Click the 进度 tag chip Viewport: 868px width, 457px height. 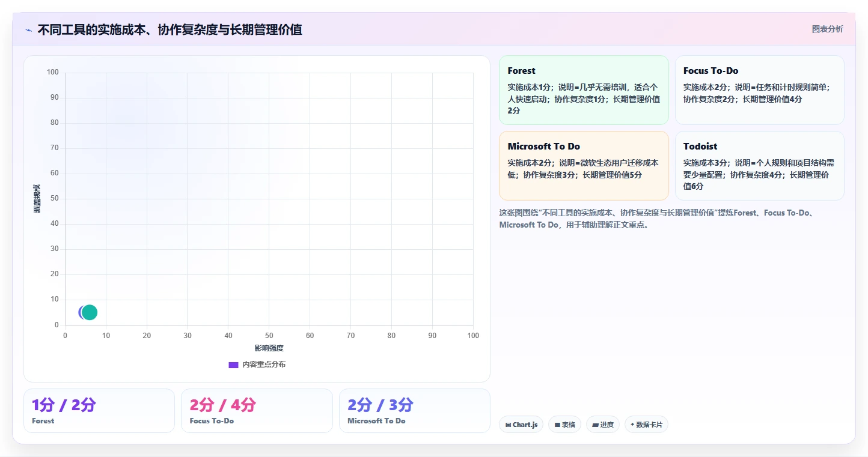point(603,425)
